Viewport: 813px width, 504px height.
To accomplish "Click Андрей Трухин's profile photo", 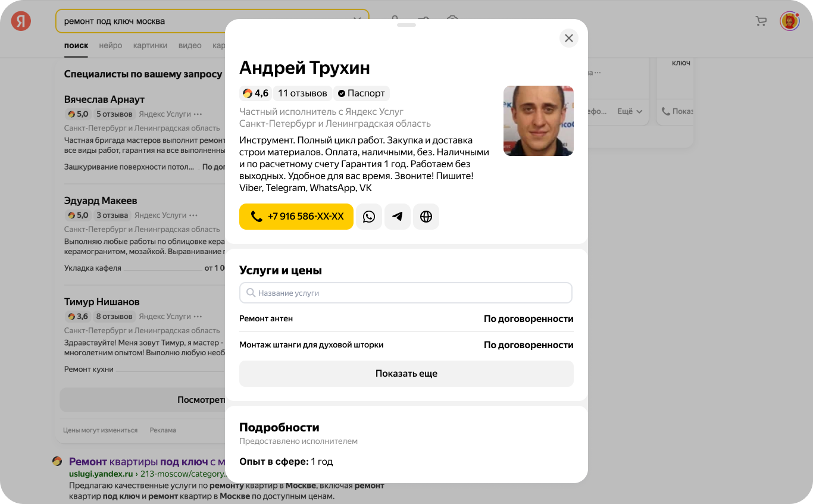I will coord(538,121).
